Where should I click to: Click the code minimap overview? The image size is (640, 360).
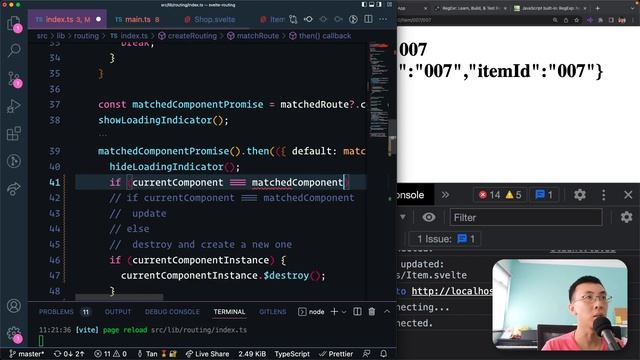click(x=378, y=90)
